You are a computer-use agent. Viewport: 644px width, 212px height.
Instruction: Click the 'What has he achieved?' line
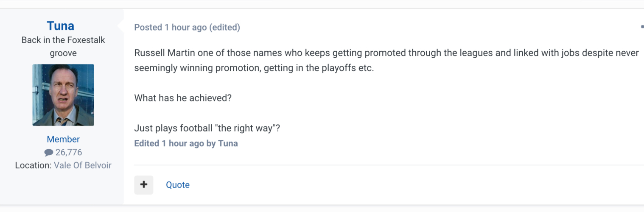pos(183,98)
